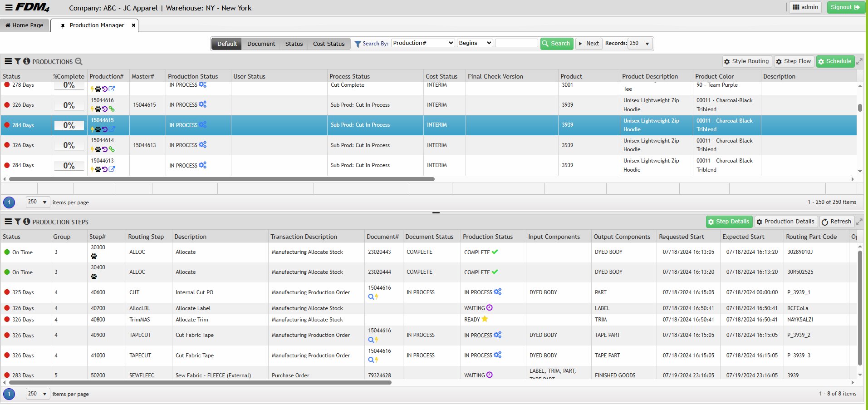Activate the Status view toggle

click(294, 44)
